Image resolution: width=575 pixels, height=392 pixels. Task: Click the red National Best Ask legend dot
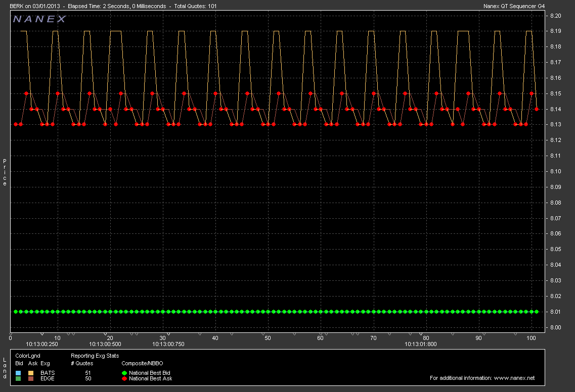pos(124,378)
